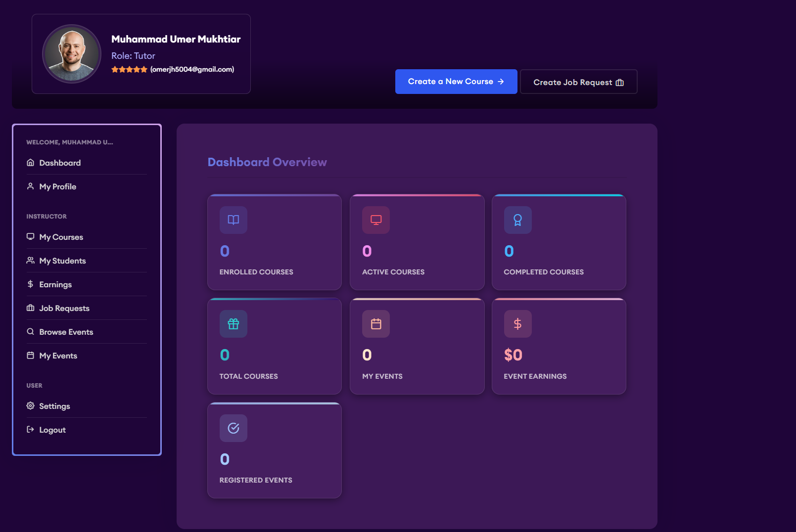Click the gear icon beside Settings

[30, 406]
